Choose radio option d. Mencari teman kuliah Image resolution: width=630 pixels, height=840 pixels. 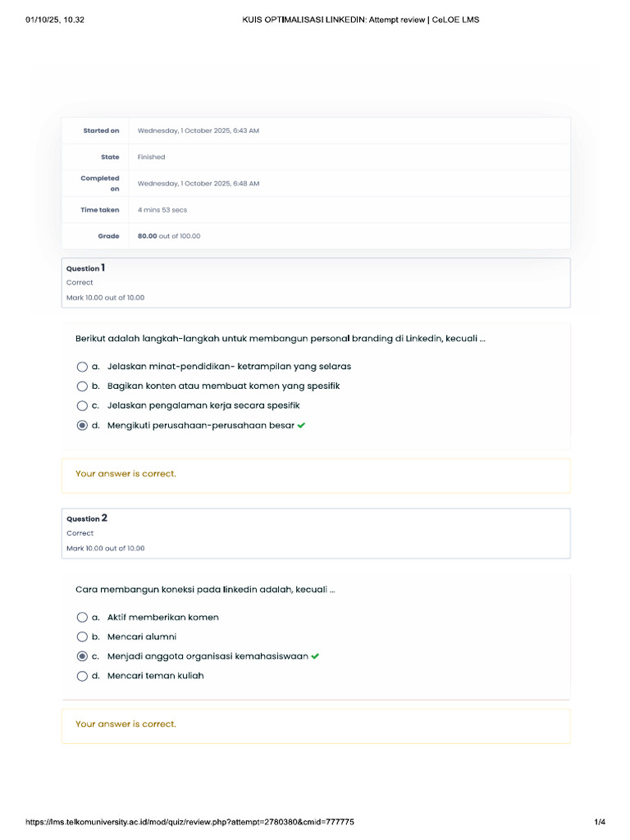(82, 676)
